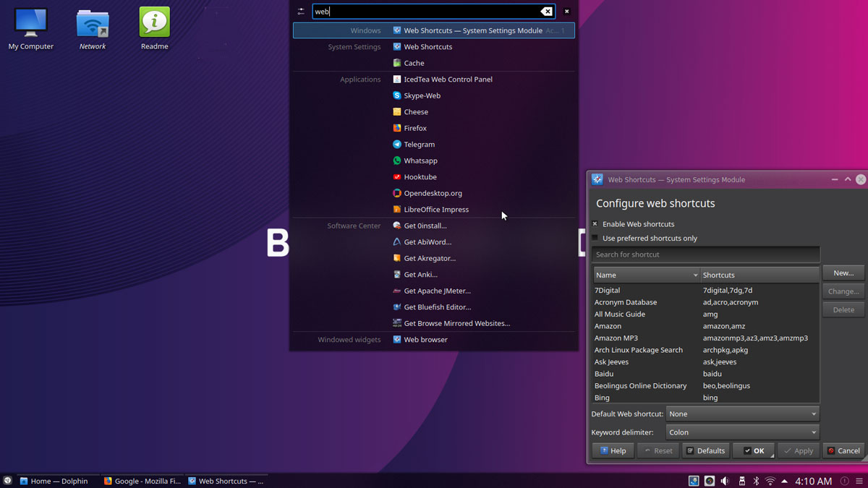Click the LibreOffice Impress icon in results
Image resolution: width=868 pixels, height=488 pixels.
(397, 210)
